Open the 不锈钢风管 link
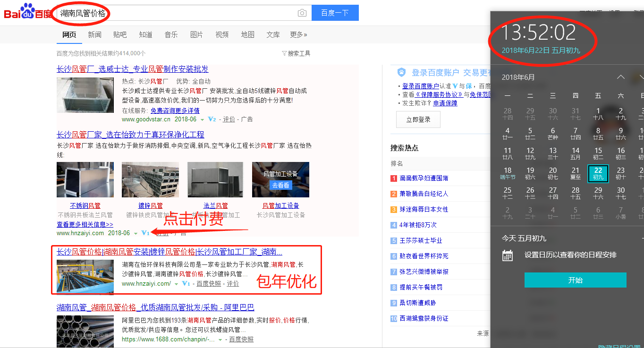The height and width of the screenshot is (348, 644). point(85,205)
